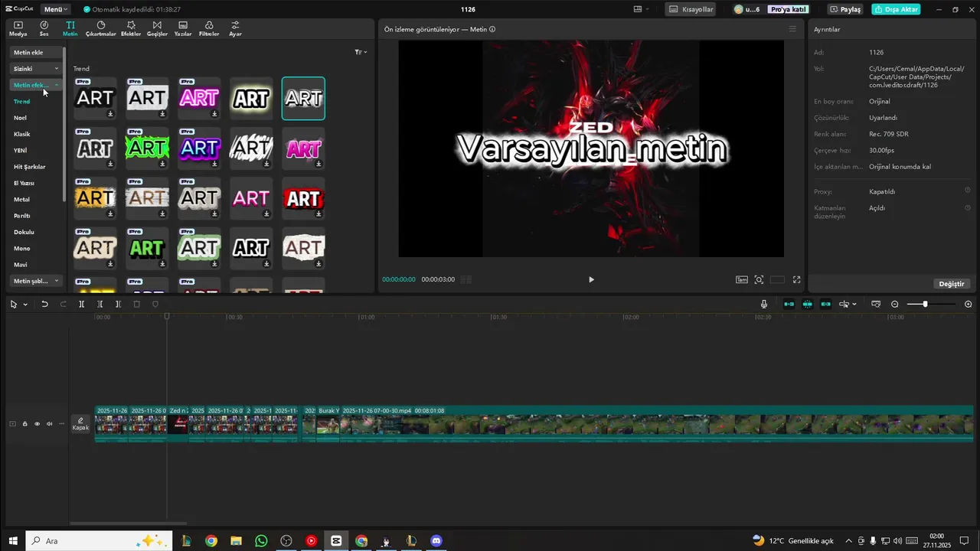Click the split clip tool

click(x=81, y=304)
